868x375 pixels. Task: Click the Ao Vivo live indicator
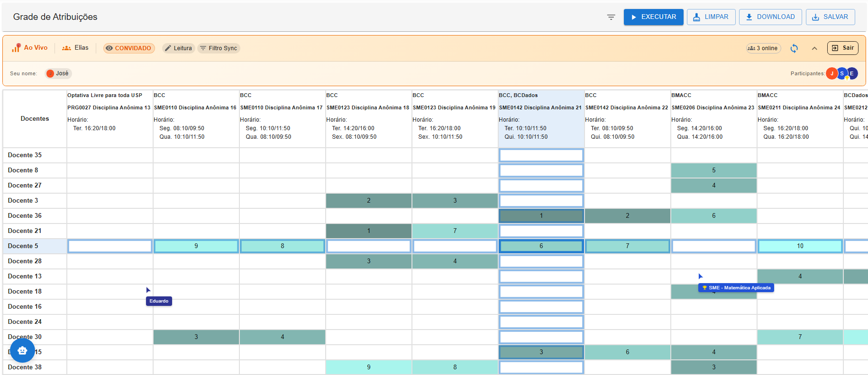[30, 48]
